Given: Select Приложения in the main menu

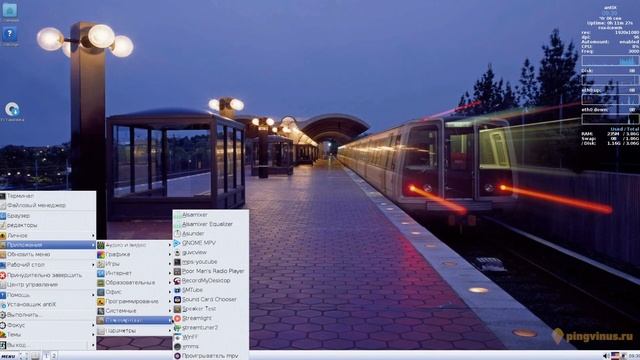Looking at the screenshot, I should 48,244.
